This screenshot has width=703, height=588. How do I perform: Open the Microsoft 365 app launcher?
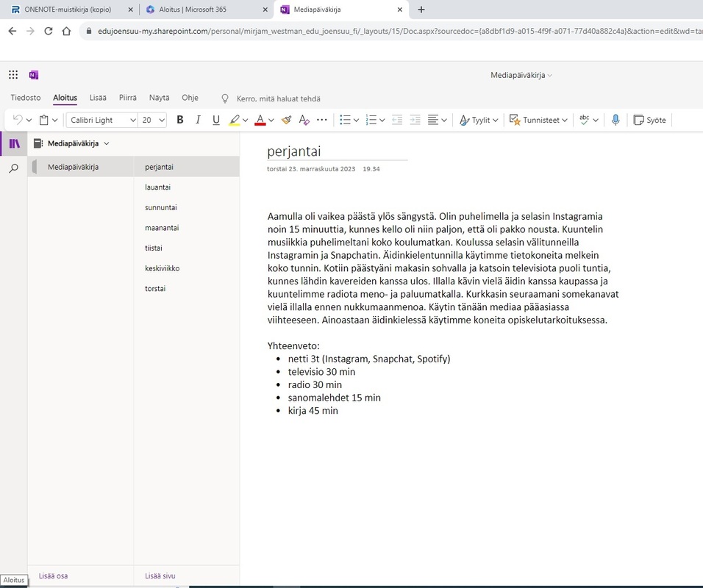coord(13,75)
